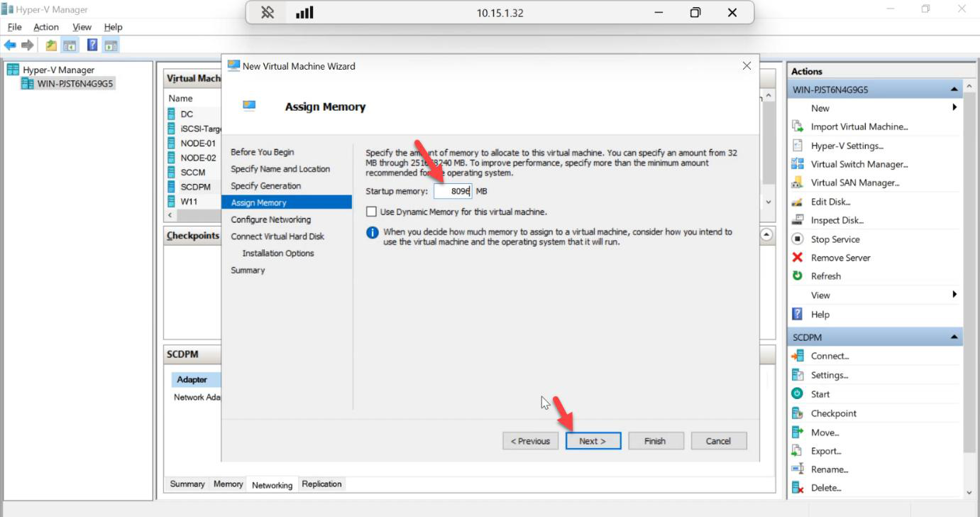The height and width of the screenshot is (517, 980).
Task: Click Inspect Disk icon in Actions
Action: click(x=797, y=220)
